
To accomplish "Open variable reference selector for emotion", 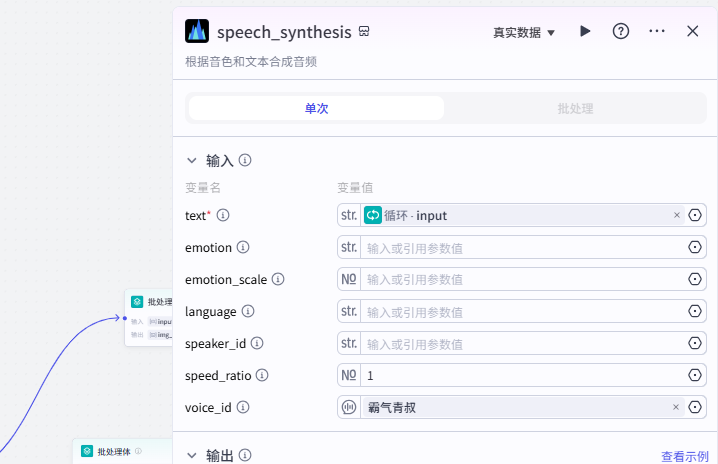I will click(x=695, y=247).
